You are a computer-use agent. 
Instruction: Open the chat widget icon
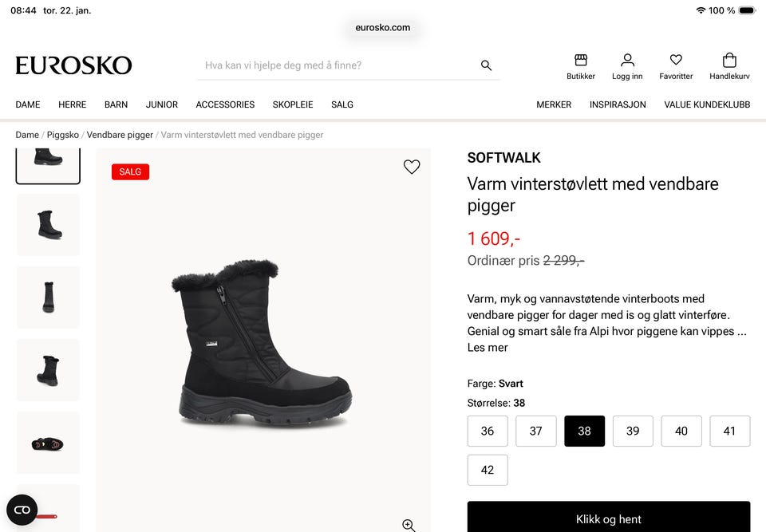coord(22,510)
